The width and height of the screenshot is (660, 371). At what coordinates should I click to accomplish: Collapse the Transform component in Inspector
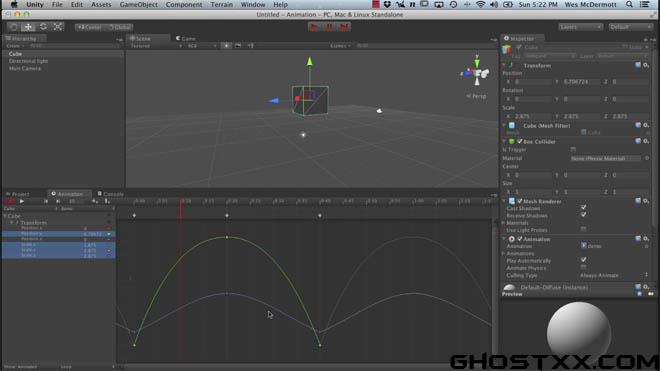(x=504, y=65)
